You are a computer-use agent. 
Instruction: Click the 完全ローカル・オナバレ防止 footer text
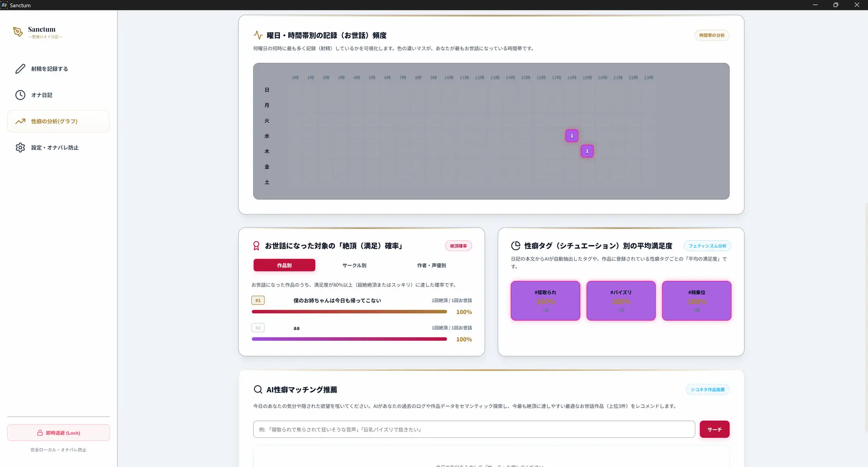click(59, 450)
